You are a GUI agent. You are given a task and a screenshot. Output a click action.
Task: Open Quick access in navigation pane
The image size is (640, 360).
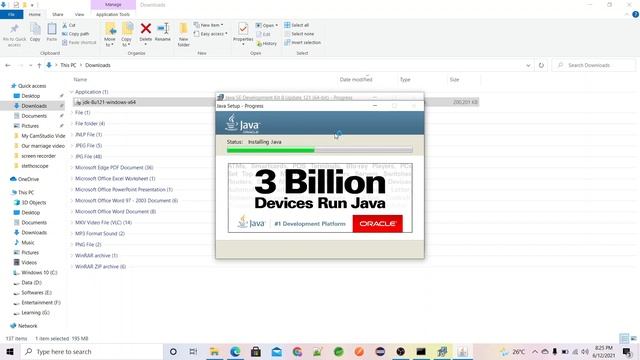[x=32, y=86]
